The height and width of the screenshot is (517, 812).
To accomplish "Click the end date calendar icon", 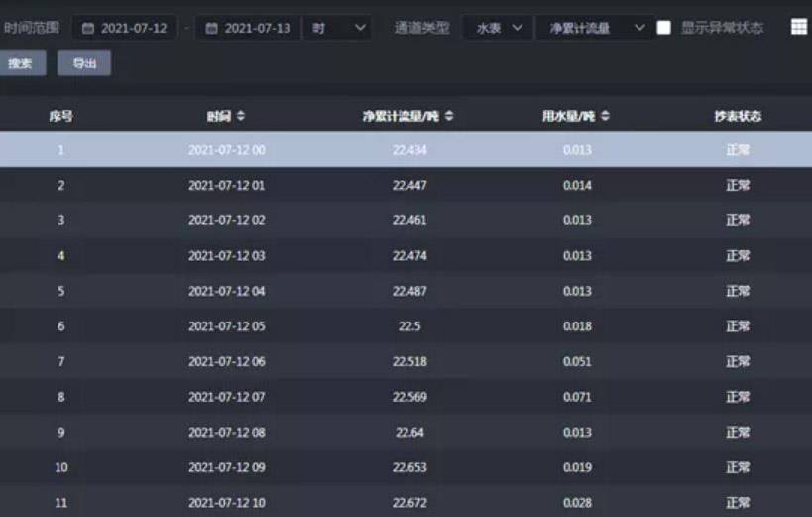I will point(211,28).
